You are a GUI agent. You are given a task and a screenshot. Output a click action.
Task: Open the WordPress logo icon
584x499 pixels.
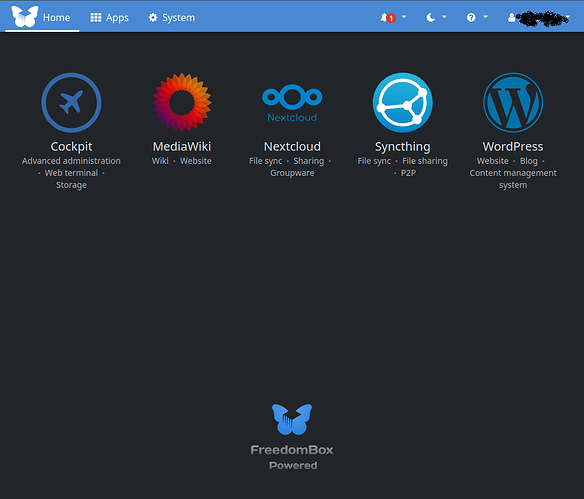pos(513,103)
